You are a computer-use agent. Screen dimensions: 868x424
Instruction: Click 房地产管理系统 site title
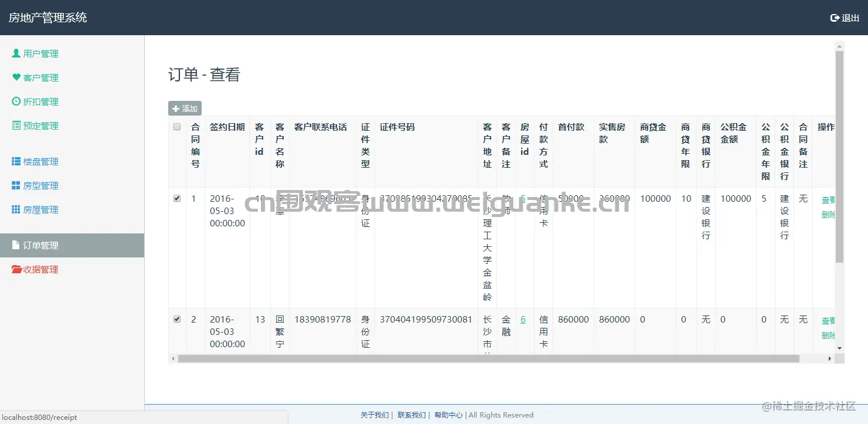tap(48, 18)
